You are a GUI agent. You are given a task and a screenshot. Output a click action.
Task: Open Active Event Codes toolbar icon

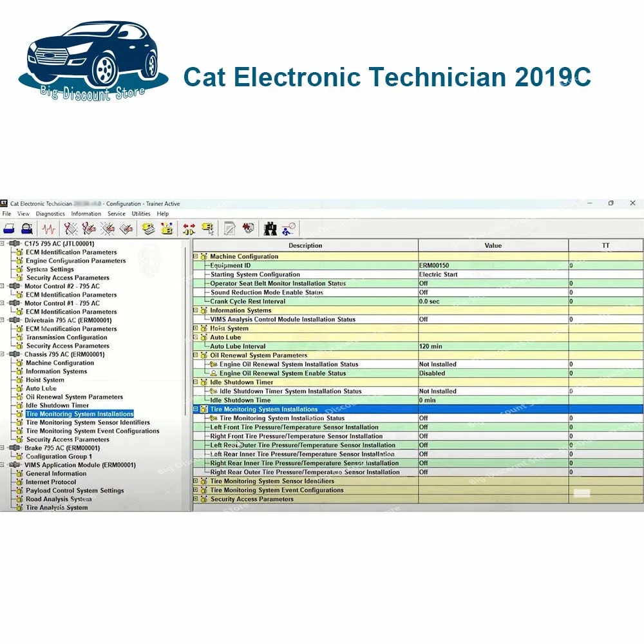[108, 229]
